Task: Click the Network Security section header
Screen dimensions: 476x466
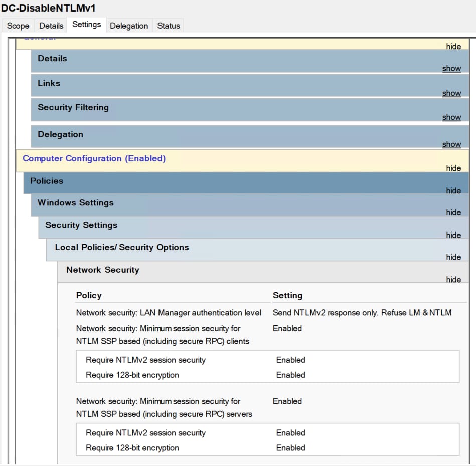Action: coord(103,270)
